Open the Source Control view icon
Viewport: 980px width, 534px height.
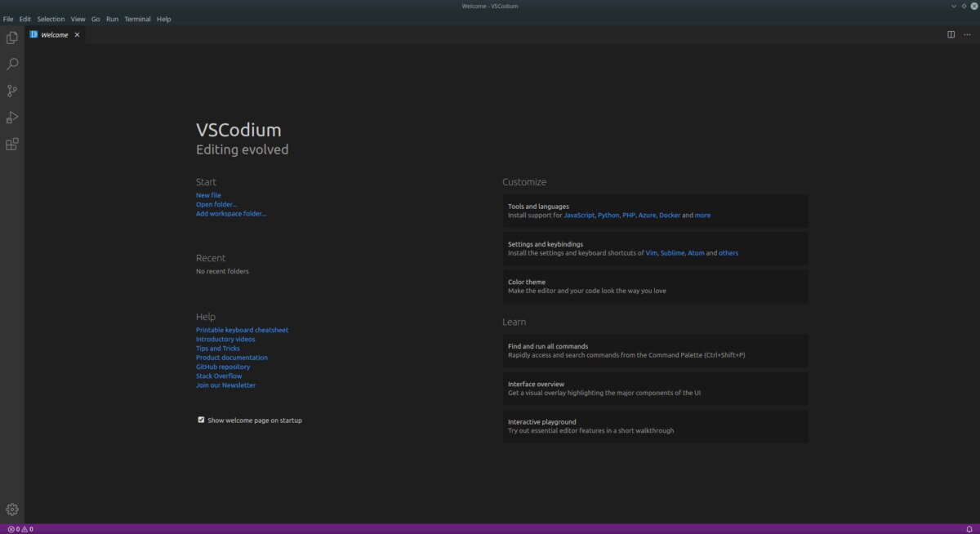(12, 91)
